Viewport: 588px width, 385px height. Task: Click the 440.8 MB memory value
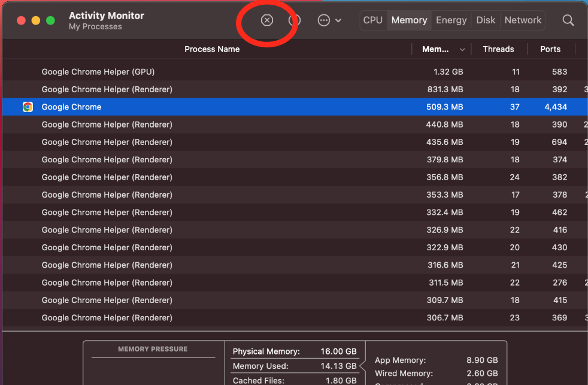[x=444, y=125]
